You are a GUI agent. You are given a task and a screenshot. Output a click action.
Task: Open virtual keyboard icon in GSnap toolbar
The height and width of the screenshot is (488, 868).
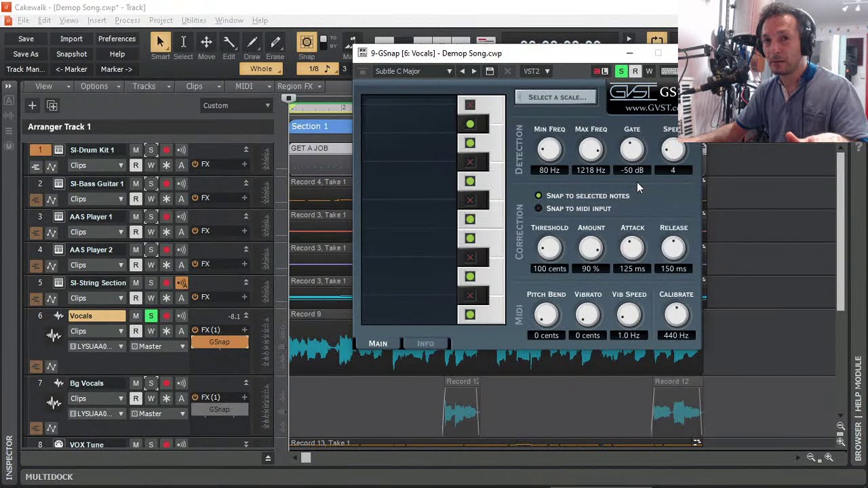669,71
